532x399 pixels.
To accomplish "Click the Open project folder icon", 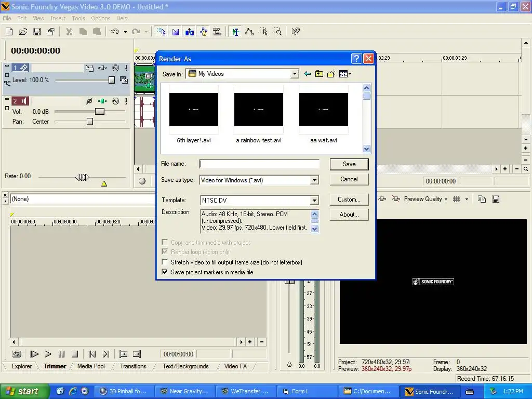I will point(23,32).
